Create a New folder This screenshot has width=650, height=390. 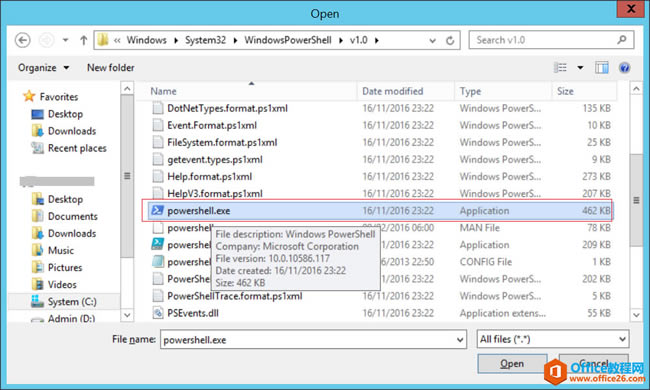click(x=111, y=68)
